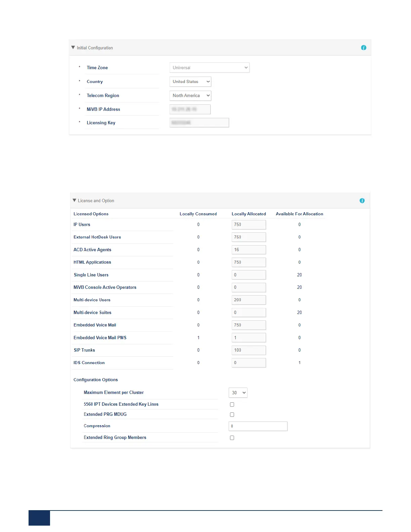Click the MiVB IP Address field
Image resolution: width=411 pixels, height=532 pixels.
190,109
